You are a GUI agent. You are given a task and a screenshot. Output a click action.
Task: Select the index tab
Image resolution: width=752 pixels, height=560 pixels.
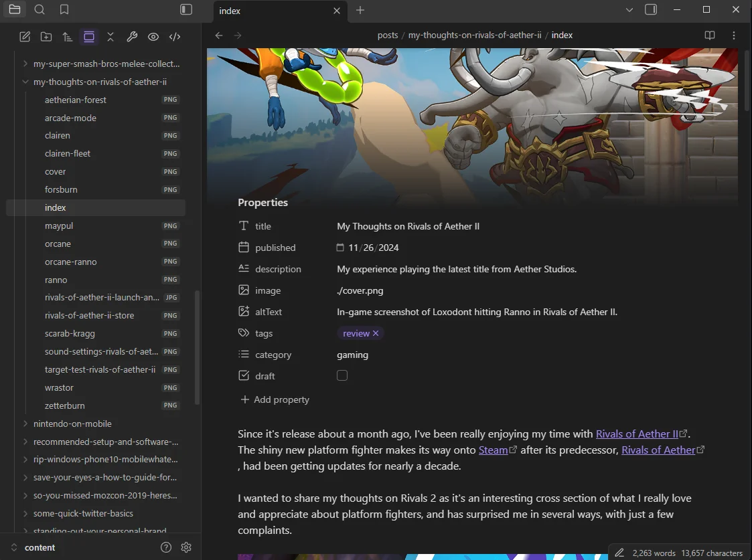coord(268,11)
